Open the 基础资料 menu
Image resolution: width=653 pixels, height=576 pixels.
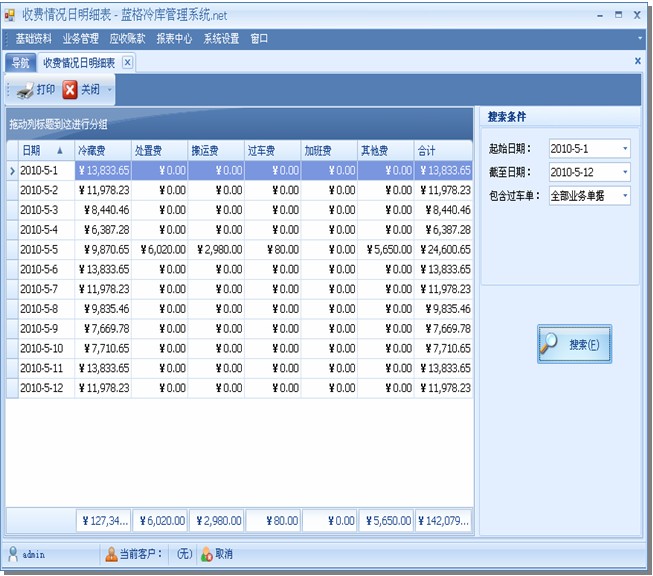[34, 39]
